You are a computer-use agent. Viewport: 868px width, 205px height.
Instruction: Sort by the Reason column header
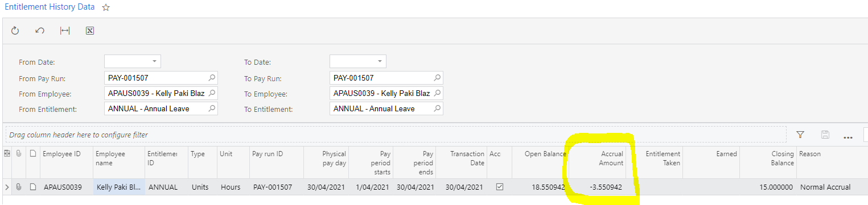[x=810, y=154]
